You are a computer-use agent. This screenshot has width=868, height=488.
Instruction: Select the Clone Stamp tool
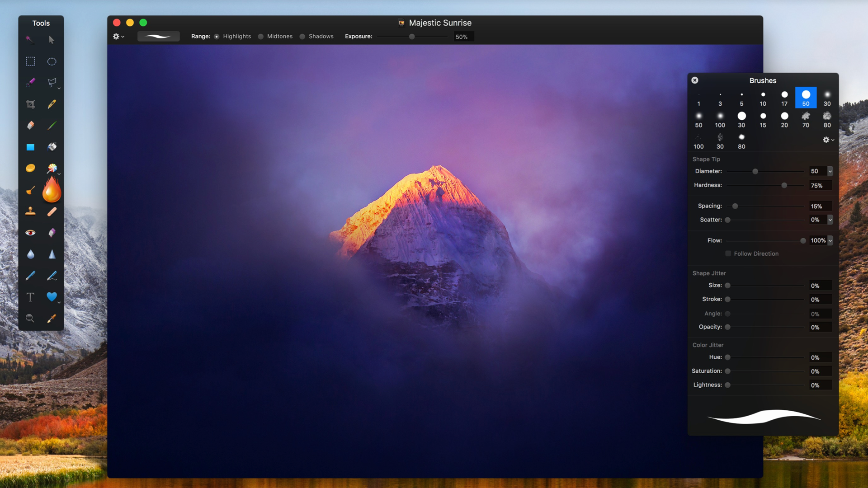tap(30, 211)
